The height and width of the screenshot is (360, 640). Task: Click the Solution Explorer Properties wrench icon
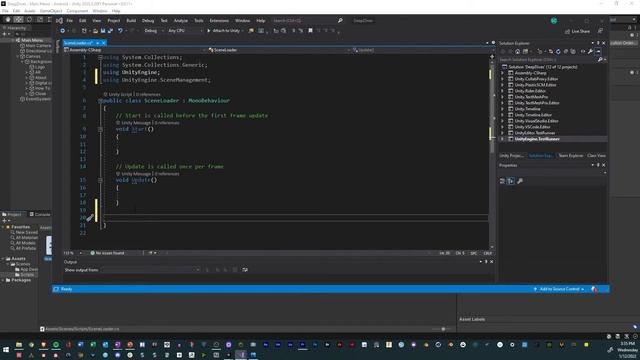tap(590, 51)
